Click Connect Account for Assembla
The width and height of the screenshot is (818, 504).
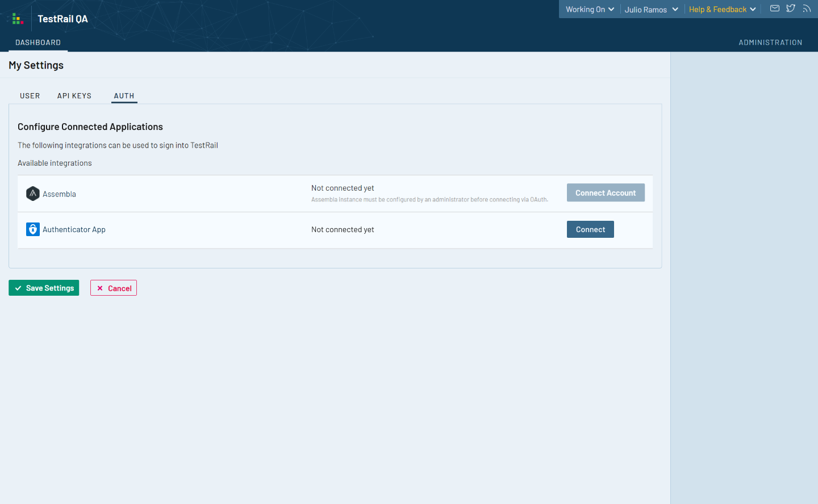tap(606, 193)
